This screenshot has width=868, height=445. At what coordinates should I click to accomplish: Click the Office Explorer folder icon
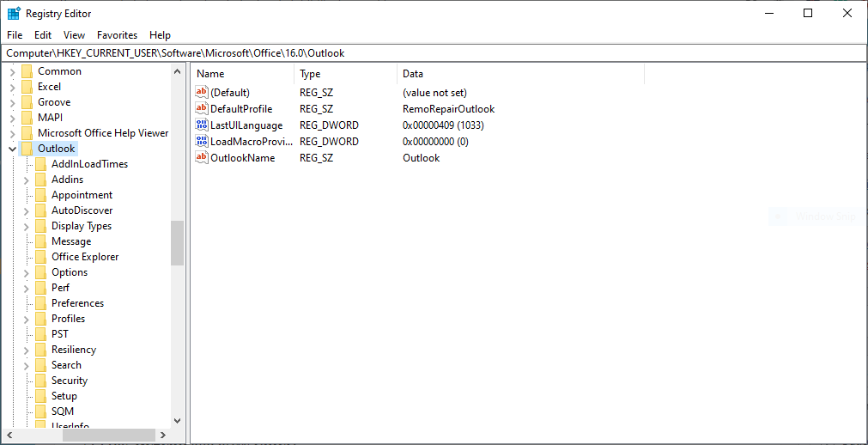(40, 257)
